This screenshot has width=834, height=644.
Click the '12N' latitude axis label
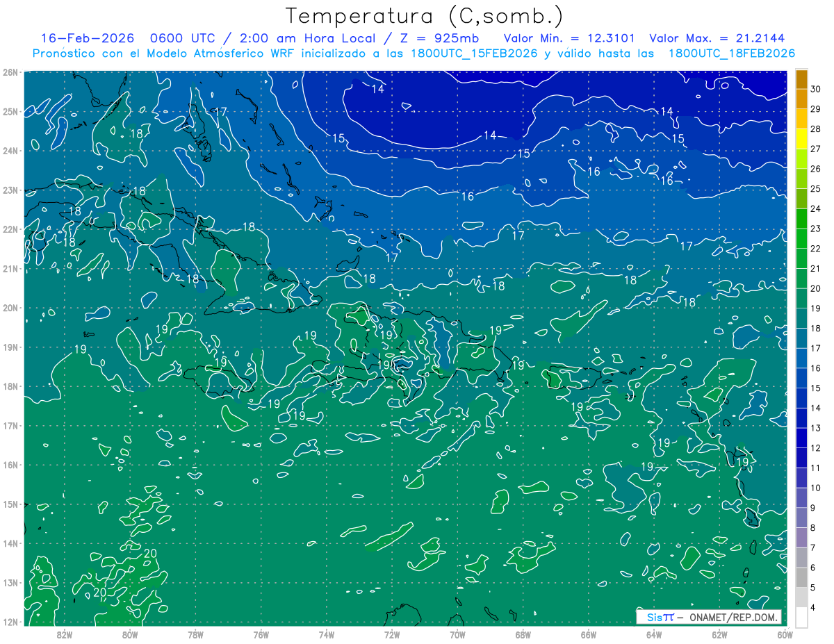click(10, 622)
